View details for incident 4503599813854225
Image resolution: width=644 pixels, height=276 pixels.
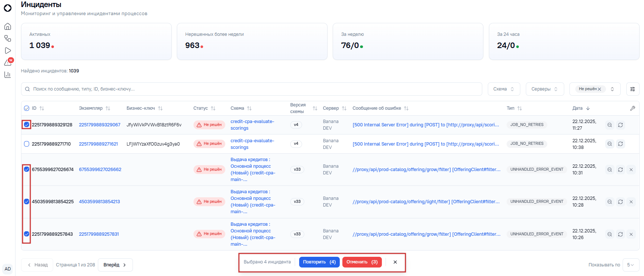click(610, 202)
